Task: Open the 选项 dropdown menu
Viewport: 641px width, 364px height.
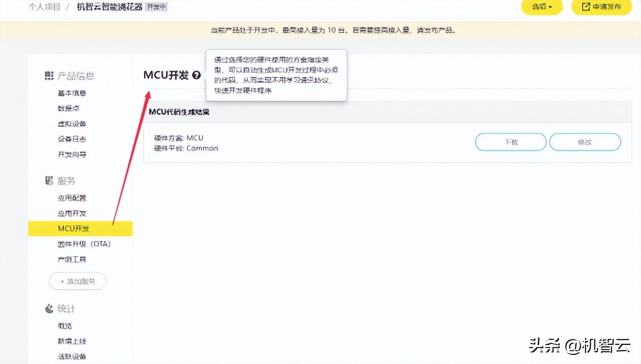Action: click(541, 7)
